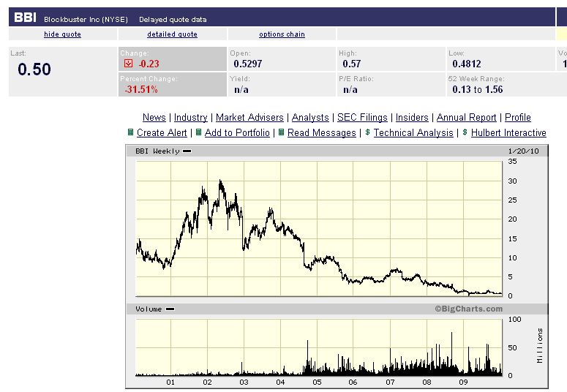This screenshot has width=567, height=392.
Task: Open the Industry link
Action: tap(190, 118)
